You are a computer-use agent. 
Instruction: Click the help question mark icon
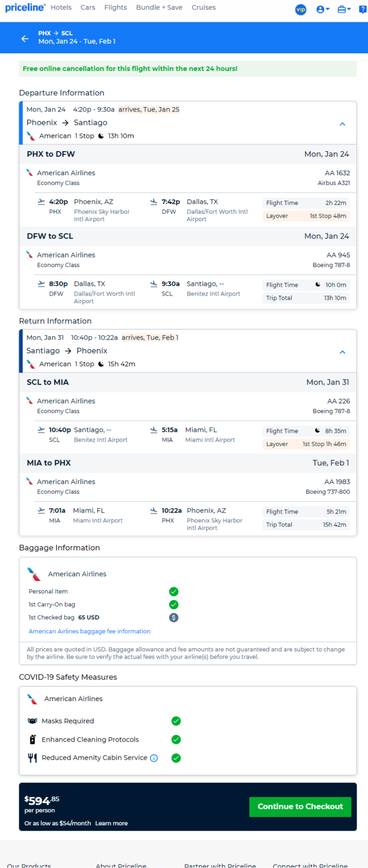coord(364,9)
